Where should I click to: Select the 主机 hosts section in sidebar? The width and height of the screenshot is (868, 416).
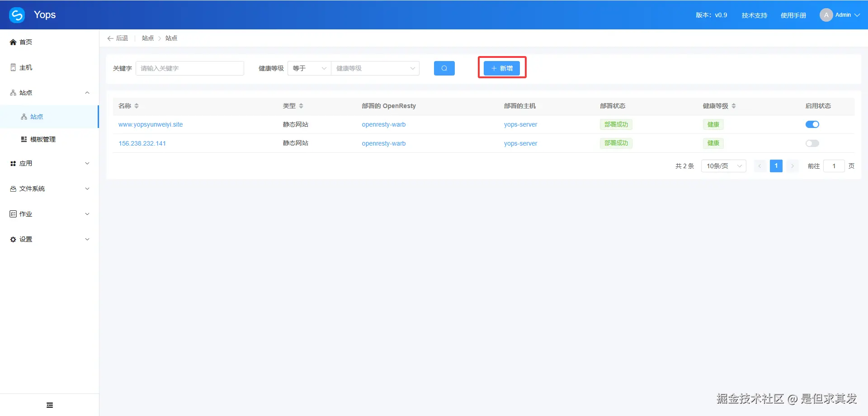(x=26, y=67)
